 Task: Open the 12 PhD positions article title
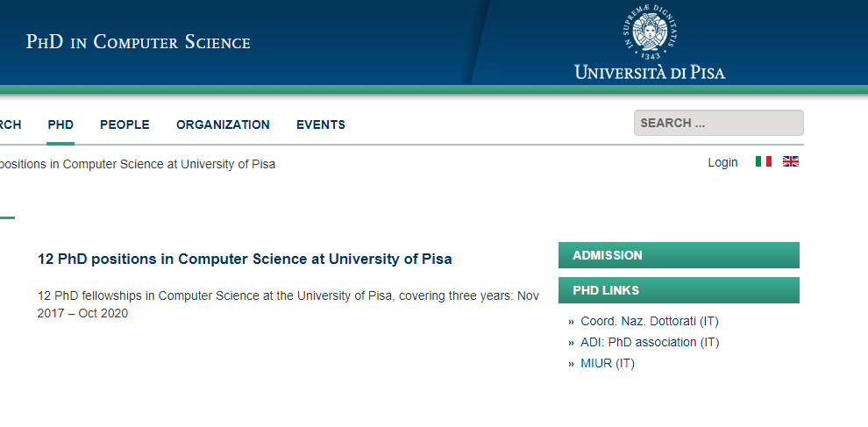click(245, 259)
